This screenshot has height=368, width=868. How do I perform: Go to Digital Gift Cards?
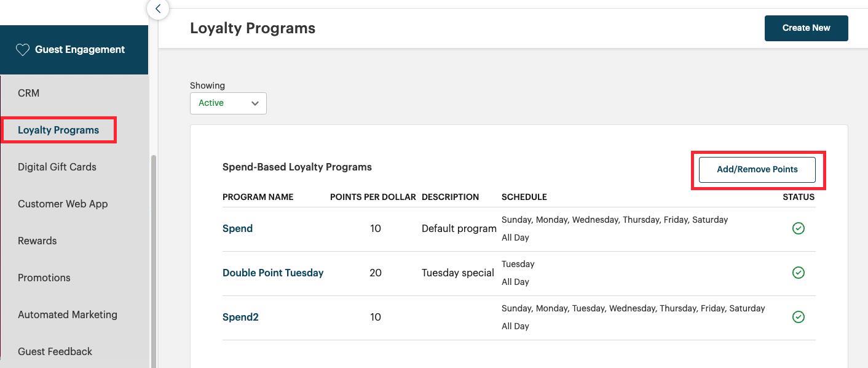57,167
